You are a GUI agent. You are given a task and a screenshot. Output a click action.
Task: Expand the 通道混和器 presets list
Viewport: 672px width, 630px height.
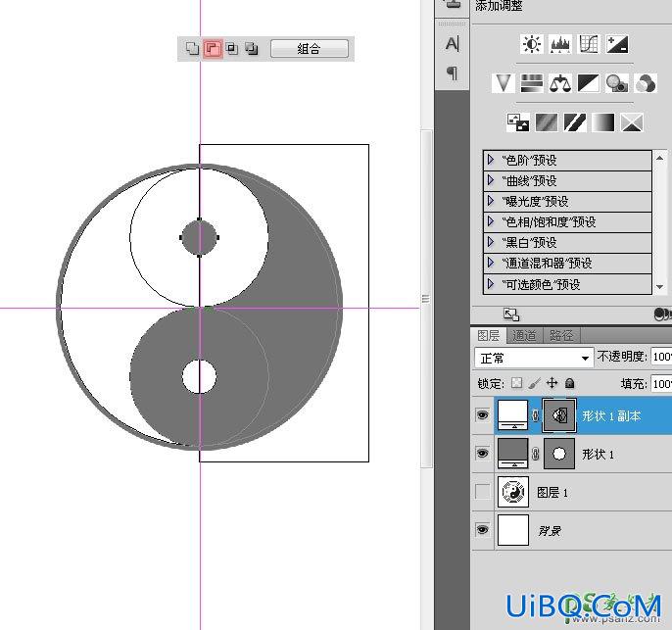coord(491,263)
